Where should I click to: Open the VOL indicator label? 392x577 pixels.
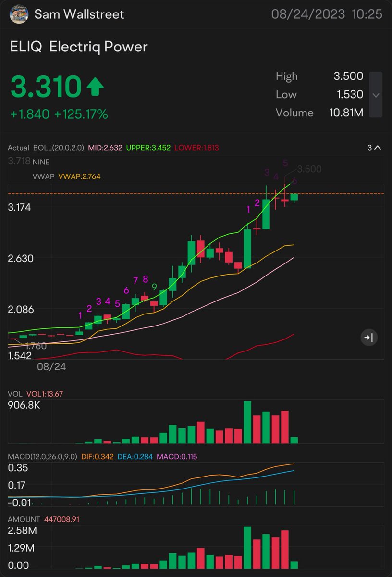[x=15, y=394]
